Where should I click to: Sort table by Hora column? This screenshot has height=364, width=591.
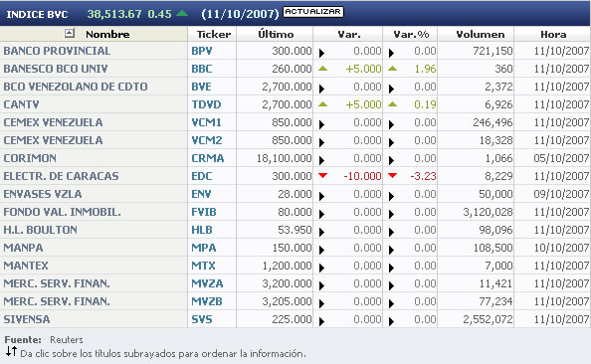click(x=553, y=34)
